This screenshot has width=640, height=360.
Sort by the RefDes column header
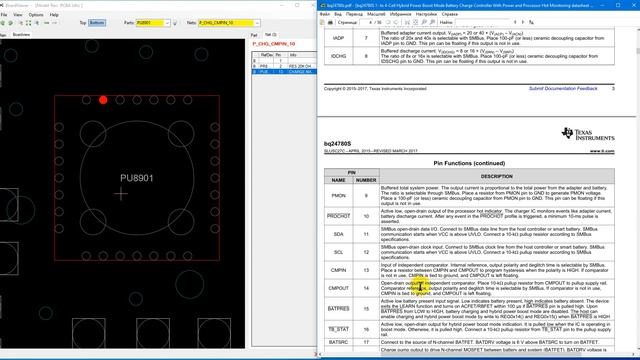266,55
